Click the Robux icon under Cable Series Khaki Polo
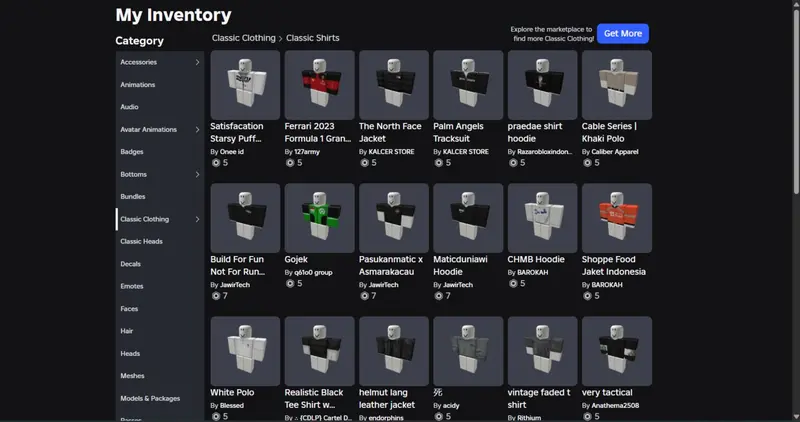The width and height of the screenshot is (800, 422). tap(587, 162)
